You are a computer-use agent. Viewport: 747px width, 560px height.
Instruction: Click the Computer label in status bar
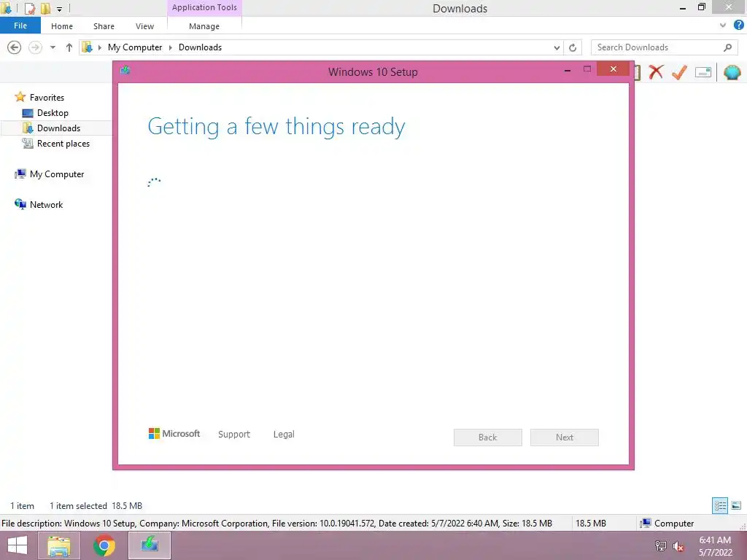(673, 523)
